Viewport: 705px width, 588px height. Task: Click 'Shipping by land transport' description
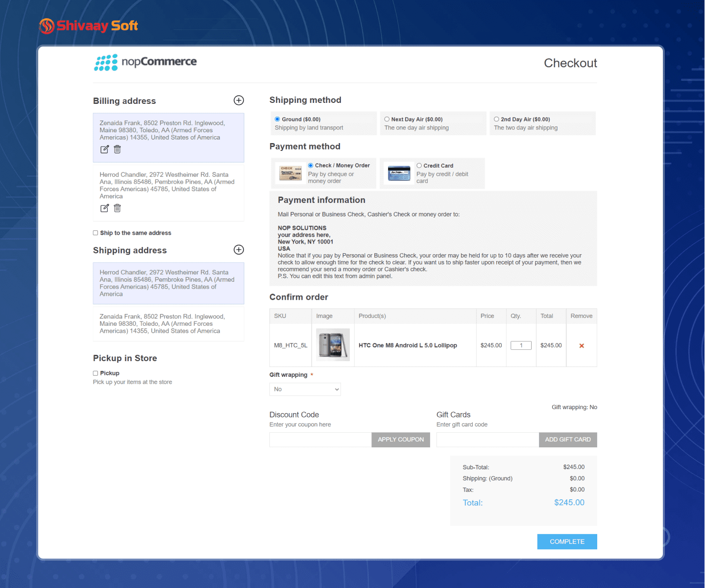coord(309,128)
